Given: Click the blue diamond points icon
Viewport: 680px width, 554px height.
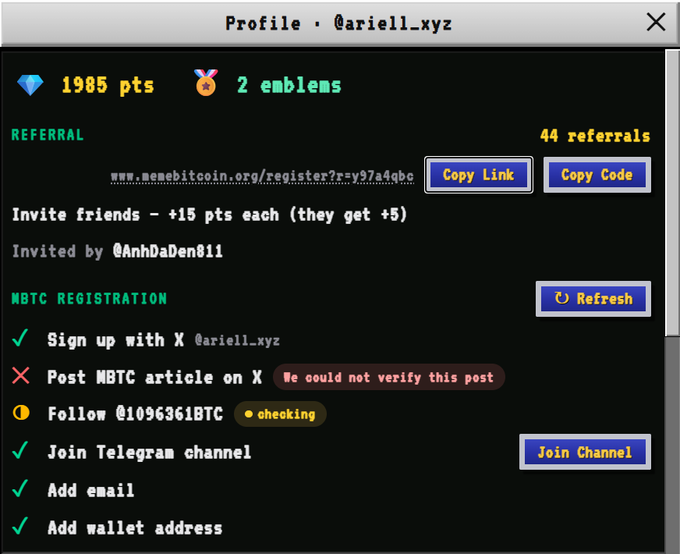Looking at the screenshot, I should coord(30,85).
